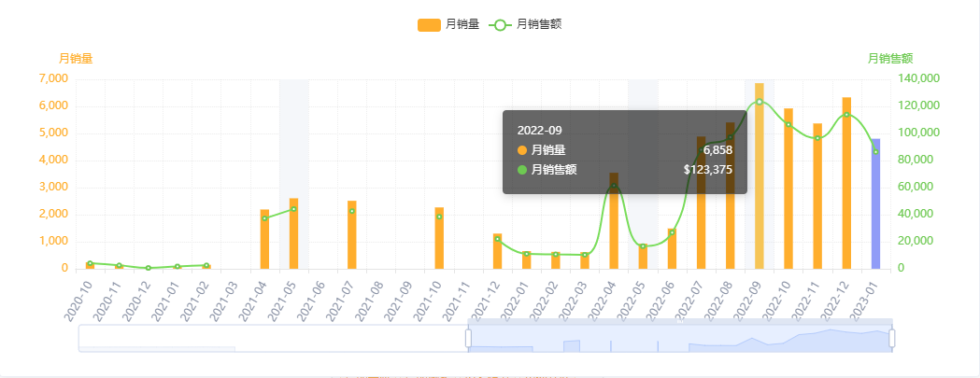This screenshot has height=378, width=980.
Task: Click the green line point at 2022-06
Action: (672, 232)
